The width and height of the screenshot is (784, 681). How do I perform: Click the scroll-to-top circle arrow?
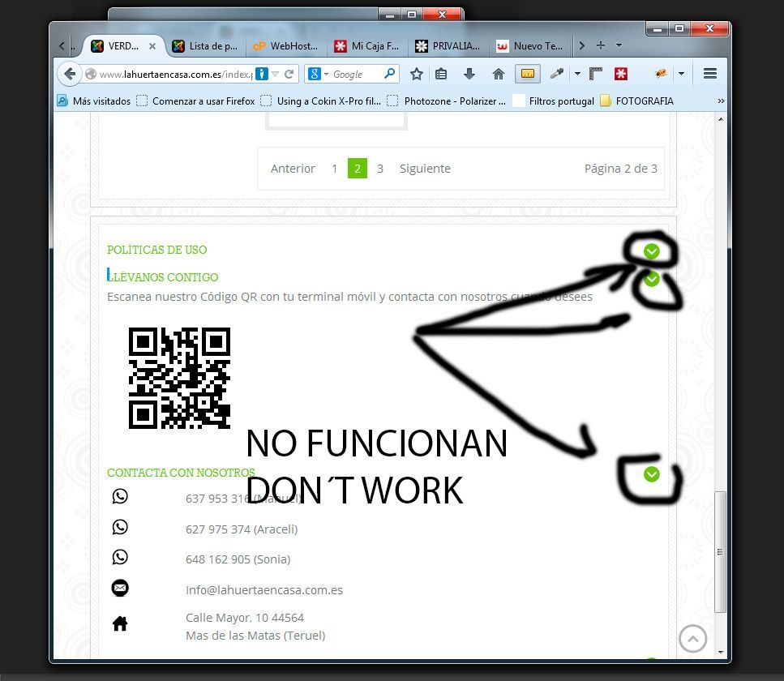(x=692, y=639)
